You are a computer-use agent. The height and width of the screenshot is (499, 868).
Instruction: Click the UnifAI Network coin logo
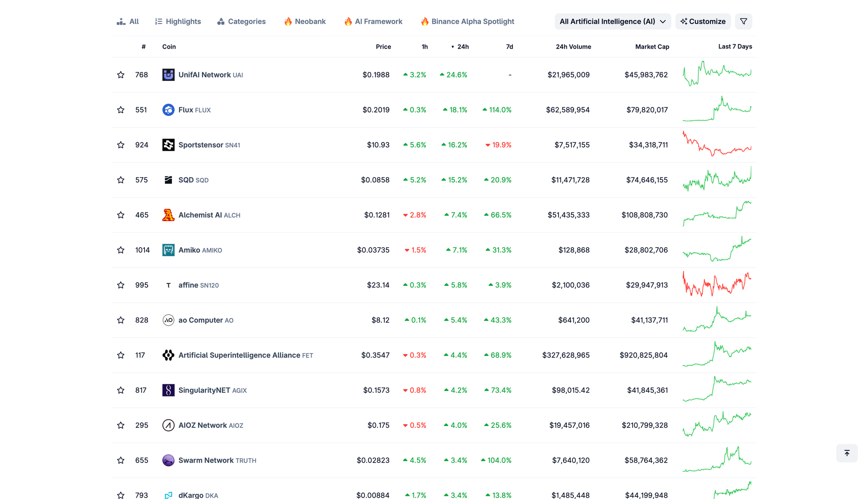coord(168,75)
